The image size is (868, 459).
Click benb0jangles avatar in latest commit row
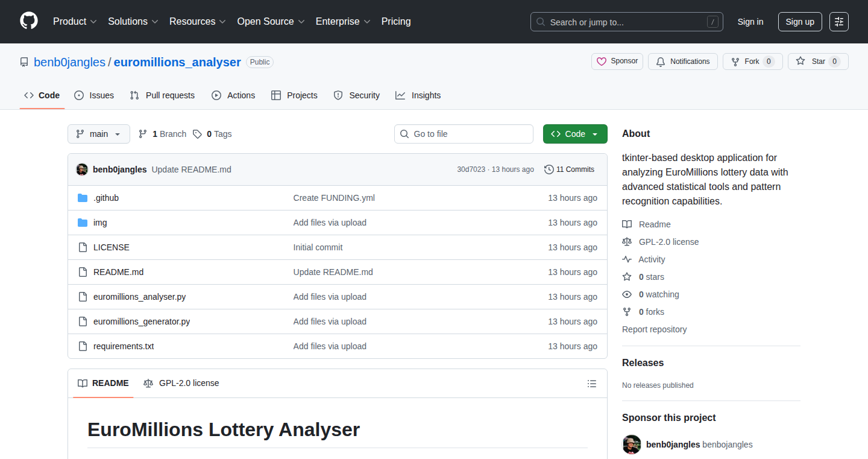point(82,169)
